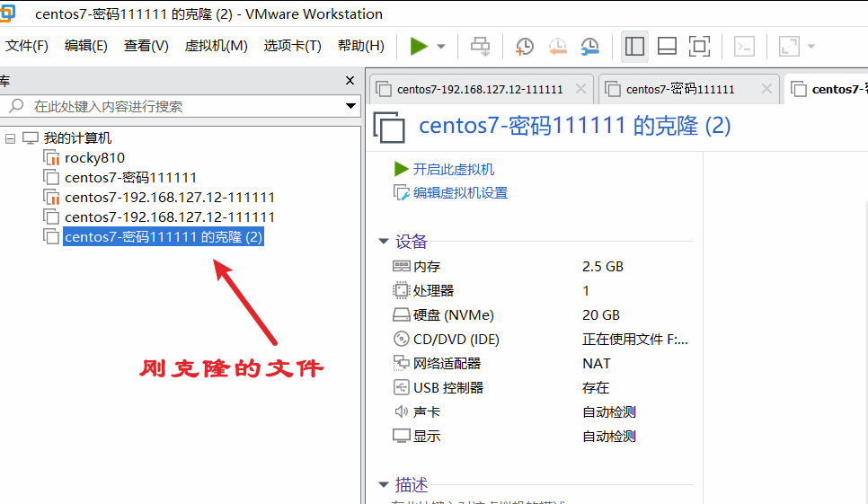This screenshot has width=868, height=504.
Task: Open the library search dropdown arrow
Action: point(350,106)
